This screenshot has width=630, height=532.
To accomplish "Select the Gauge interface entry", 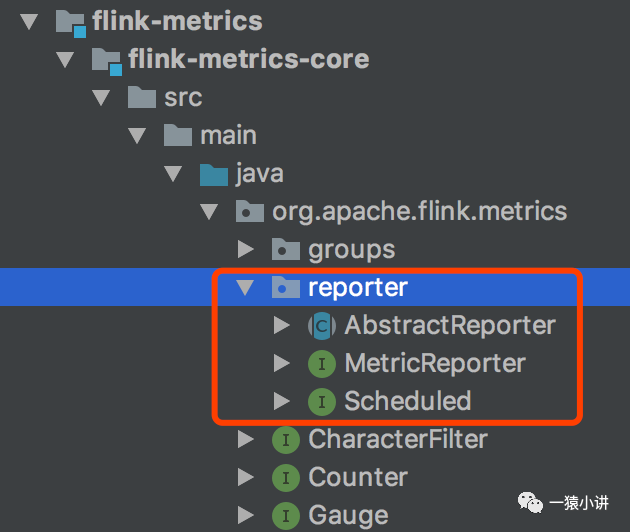I will (348, 516).
